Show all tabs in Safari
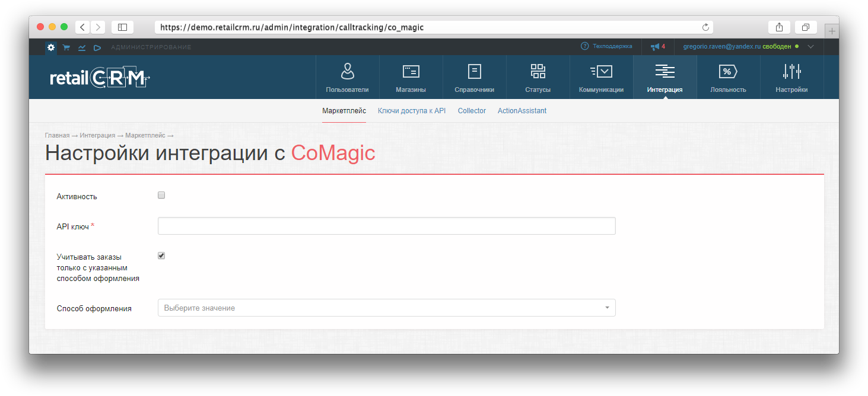This screenshot has width=868, height=396. pos(806,27)
